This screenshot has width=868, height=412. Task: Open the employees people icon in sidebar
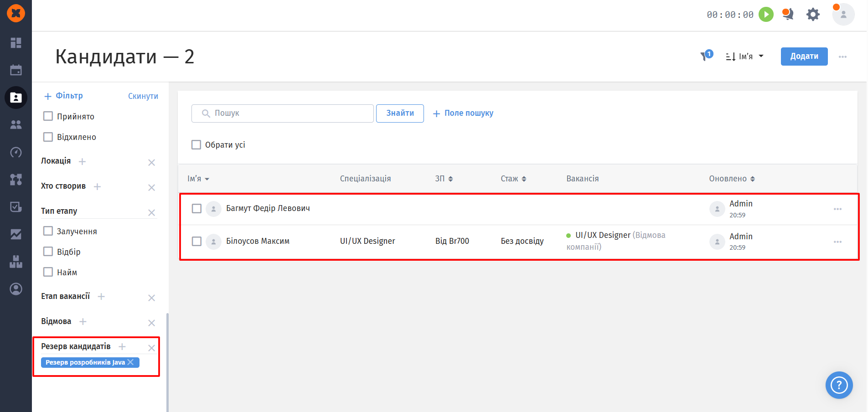coord(16,125)
